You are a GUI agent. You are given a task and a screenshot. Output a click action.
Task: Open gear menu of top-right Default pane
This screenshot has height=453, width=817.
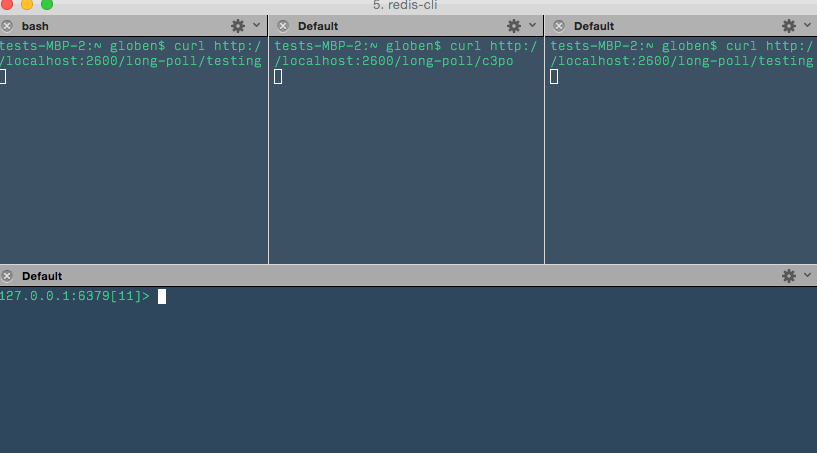pyautogui.click(x=789, y=26)
